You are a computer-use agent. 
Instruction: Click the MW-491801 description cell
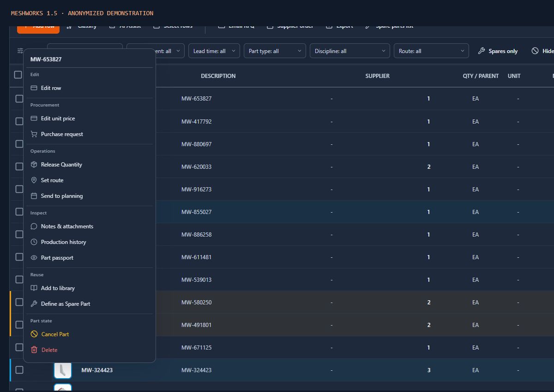click(x=197, y=325)
